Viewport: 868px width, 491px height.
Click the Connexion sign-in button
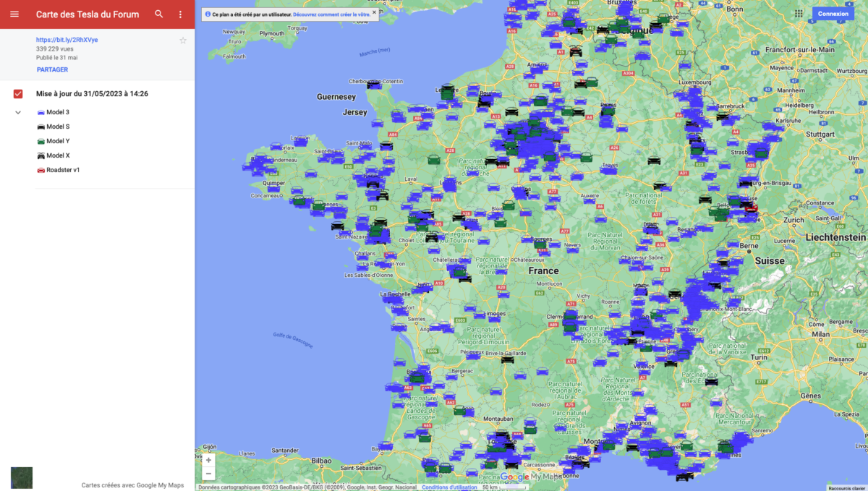click(833, 14)
